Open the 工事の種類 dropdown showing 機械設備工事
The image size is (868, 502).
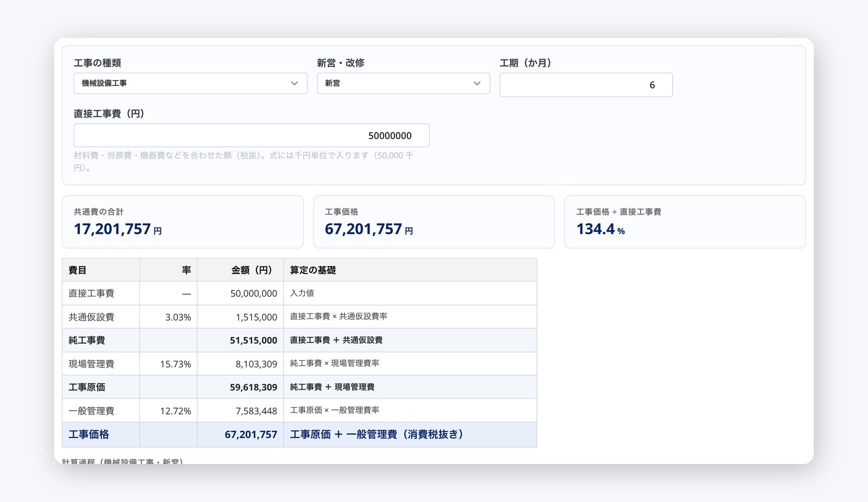[x=190, y=83]
